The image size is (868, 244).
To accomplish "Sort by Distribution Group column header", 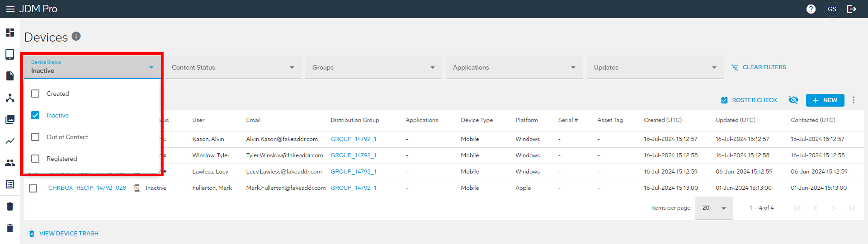I will click(354, 120).
